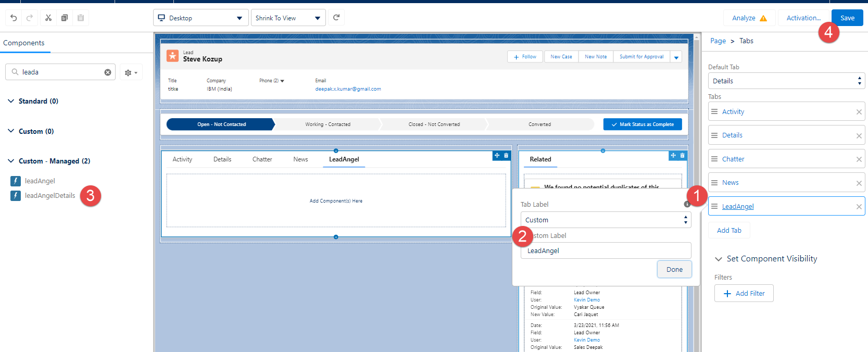Remove the News tab with X icon
The image size is (868, 352).
click(x=859, y=183)
